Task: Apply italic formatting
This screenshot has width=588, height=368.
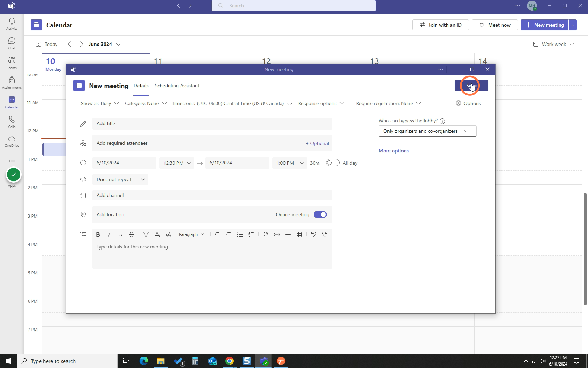Action: 109,234
